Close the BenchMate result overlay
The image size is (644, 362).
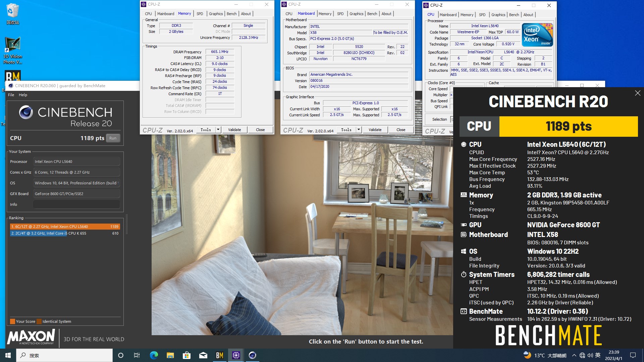pyautogui.click(x=638, y=93)
